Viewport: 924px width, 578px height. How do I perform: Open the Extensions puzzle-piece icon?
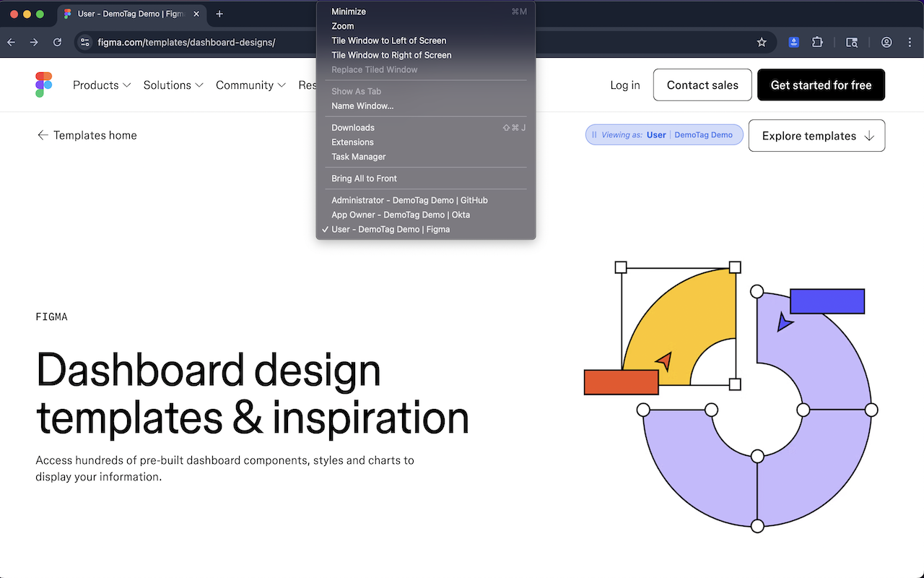(x=817, y=43)
